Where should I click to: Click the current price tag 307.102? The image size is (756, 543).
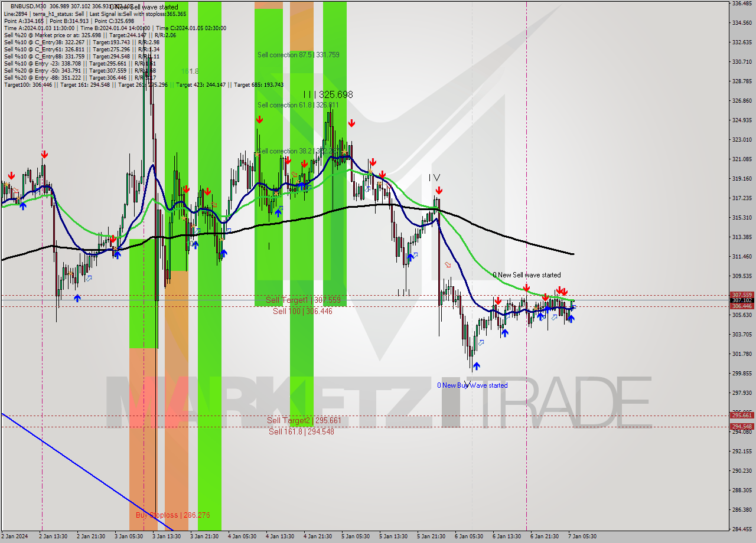coord(741,300)
